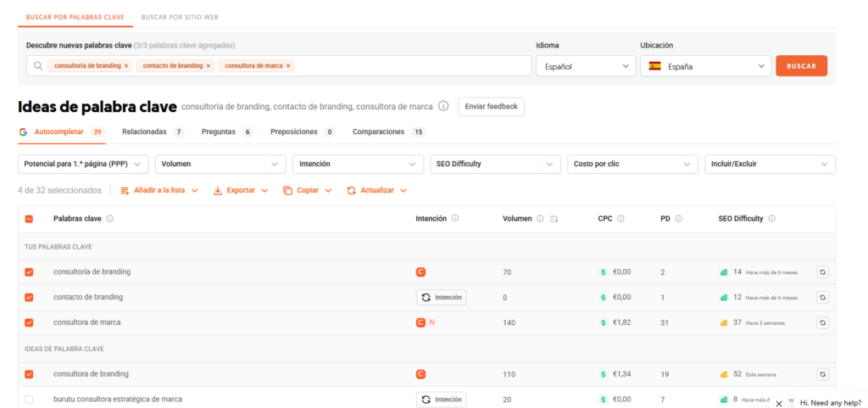This screenshot has width=868, height=408.
Task: Switch to the Buscar por sitio web tab
Action: 178,17
